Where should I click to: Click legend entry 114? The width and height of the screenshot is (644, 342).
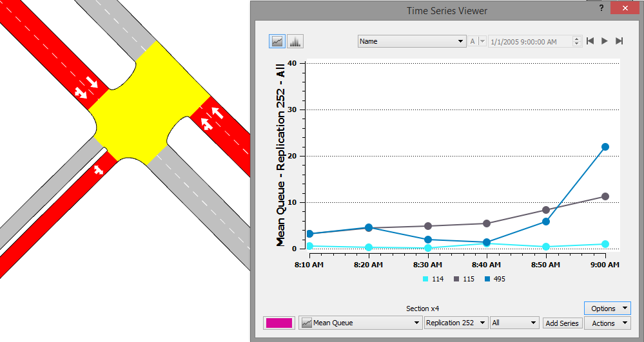(433, 279)
